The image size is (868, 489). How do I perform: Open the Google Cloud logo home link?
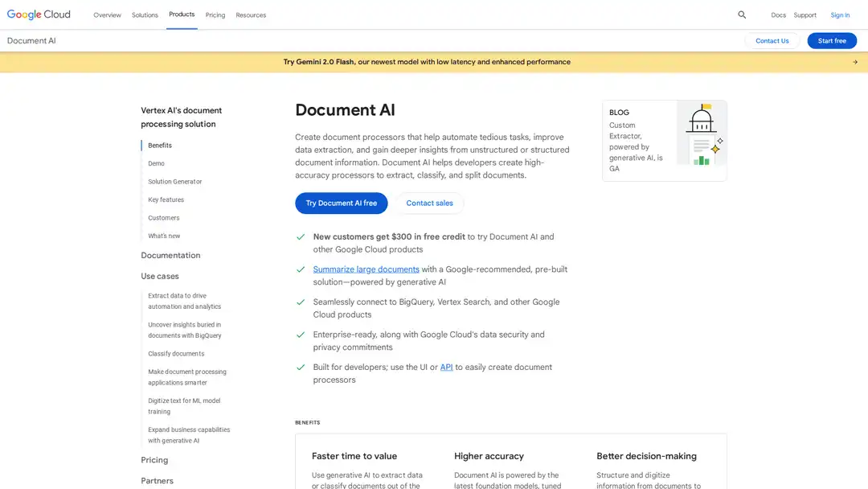39,14
